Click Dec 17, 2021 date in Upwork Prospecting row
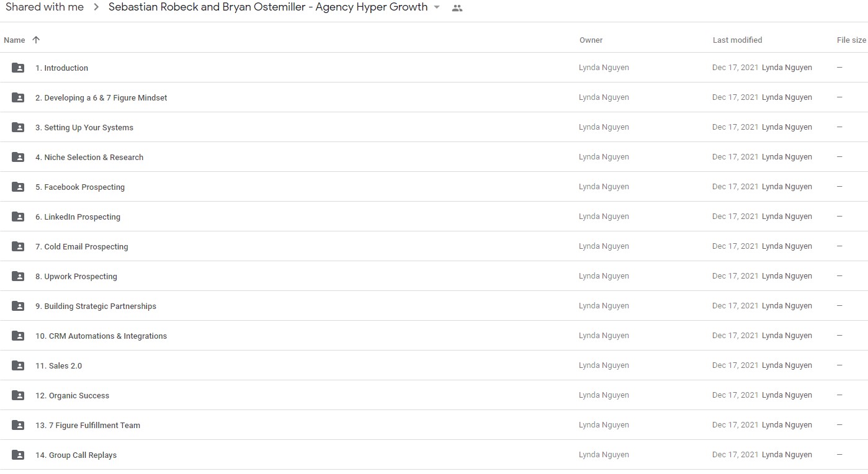Screen dimensions: 868x474 coord(735,276)
